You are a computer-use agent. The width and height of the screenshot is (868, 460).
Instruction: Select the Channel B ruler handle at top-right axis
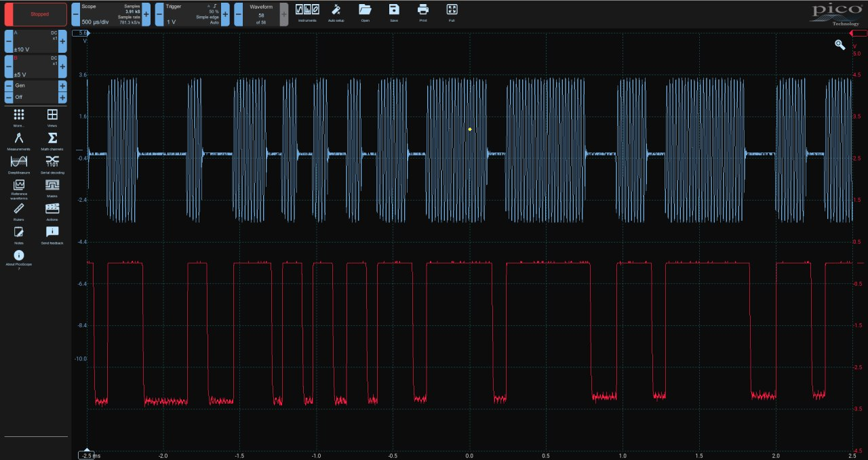[858, 33]
